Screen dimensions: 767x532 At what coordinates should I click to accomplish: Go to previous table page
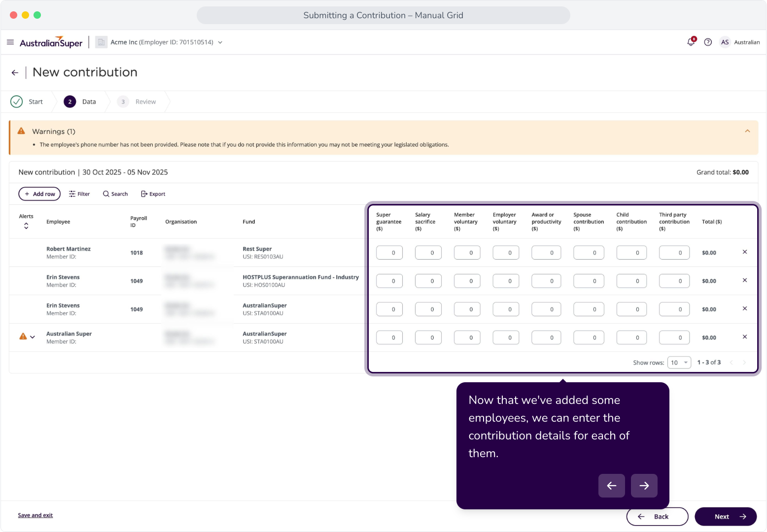point(732,363)
